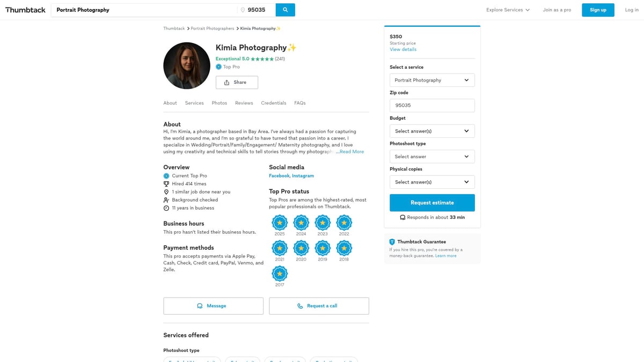The height and width of the screenshot is (362, 644).
Task: Click the Request a call button
Action: point(319,306)
